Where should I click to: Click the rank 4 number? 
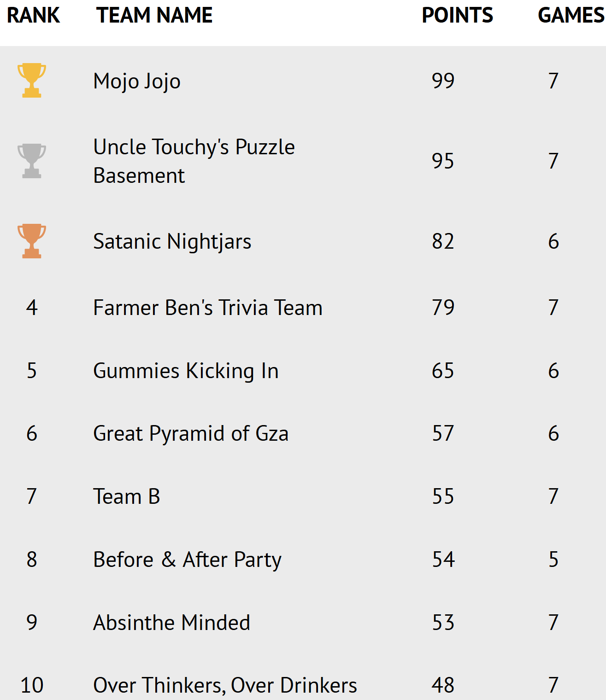pyautogui.click(x=31, y=308)
